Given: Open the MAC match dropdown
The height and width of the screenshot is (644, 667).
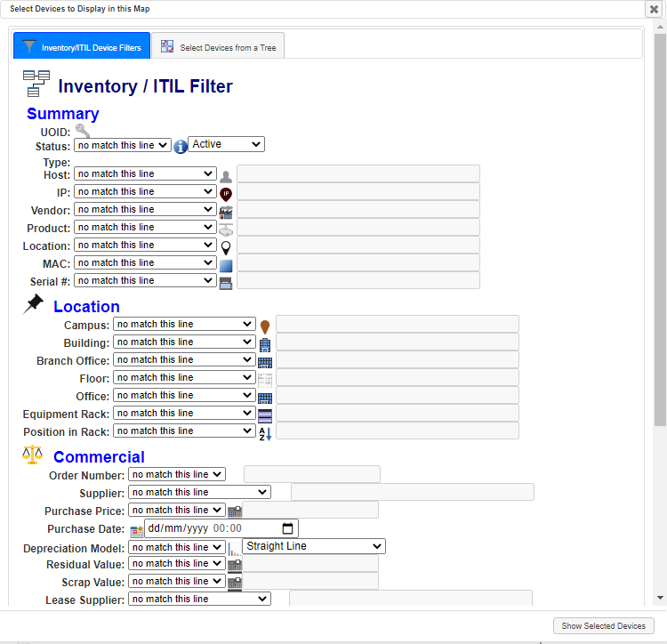Looking at the screenshot, I should [145, 263].
